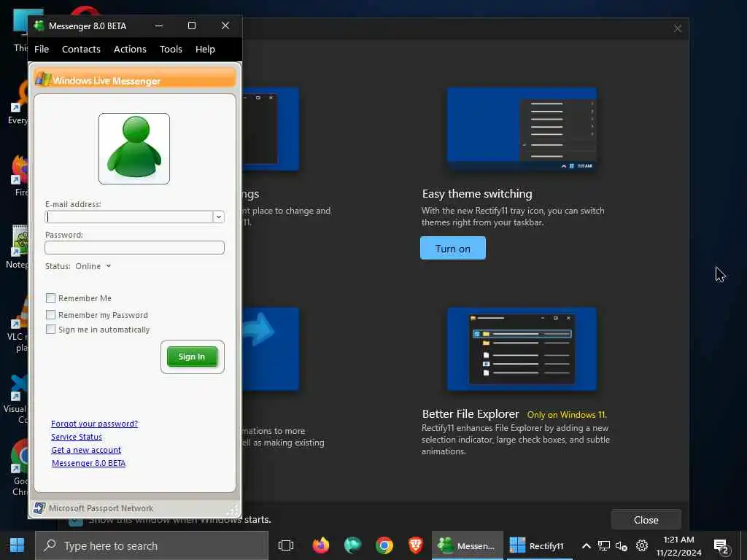Viewport: 747px width, 560px height.
Task: Select the Visual Studio Code desktop shortcut
Action: (x=17, y=399)
